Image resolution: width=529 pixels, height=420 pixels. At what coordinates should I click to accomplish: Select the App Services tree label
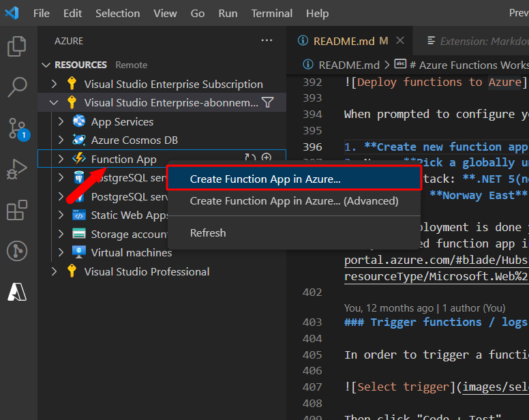point(122,121)
